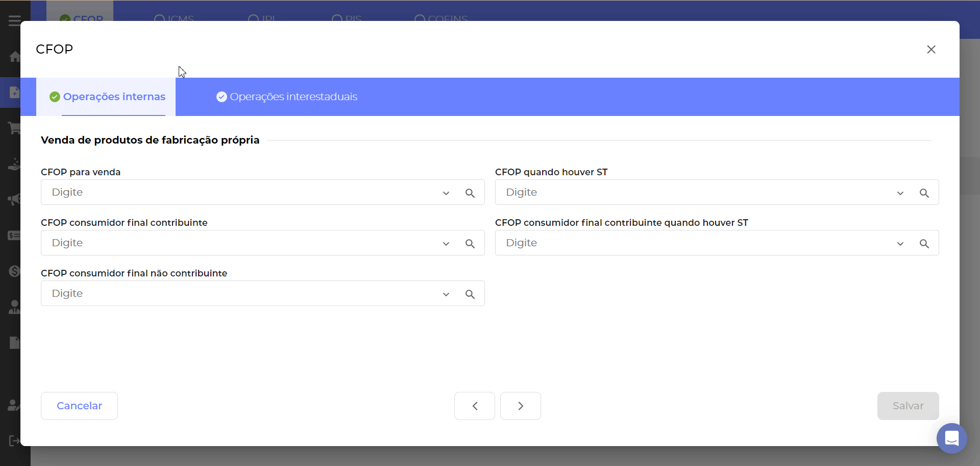This screenshot has height=466, width=980.
Task: Click search icon for consumidor final não contribuinte
Action: [x=470, y=294]
